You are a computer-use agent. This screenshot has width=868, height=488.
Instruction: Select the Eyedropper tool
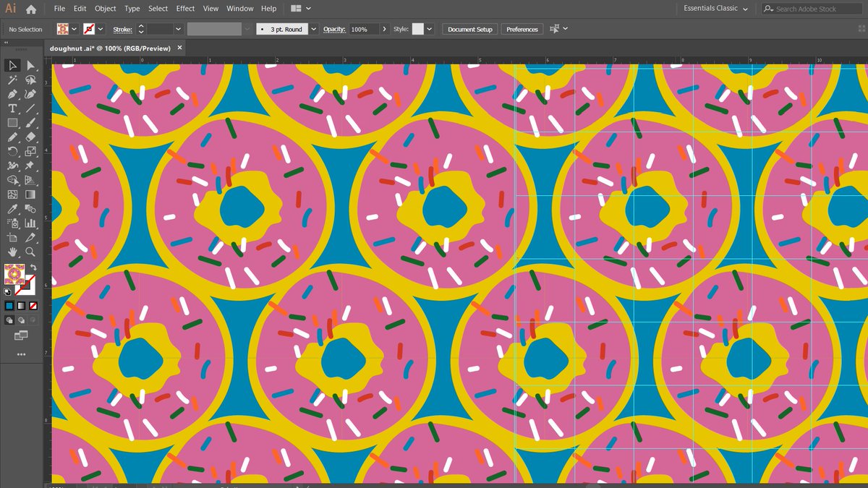pyautogui.click(x=12, y=209)
